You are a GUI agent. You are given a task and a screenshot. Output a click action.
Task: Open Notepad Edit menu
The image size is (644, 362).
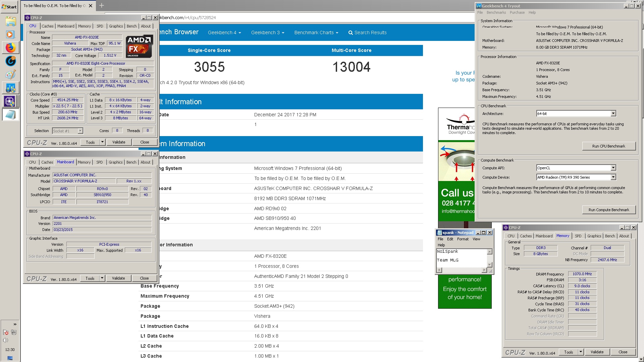click(450, 239)
